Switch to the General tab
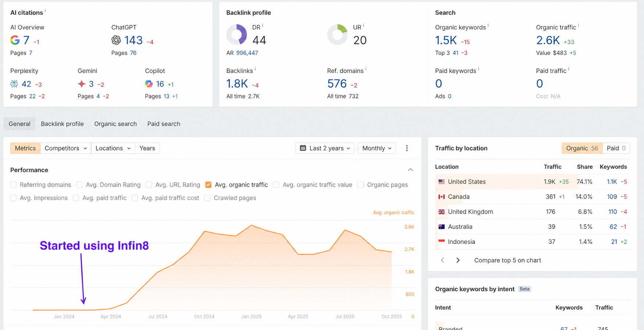Image resolution: width=644 pixels, height=330 pixels. click(19, 124)
